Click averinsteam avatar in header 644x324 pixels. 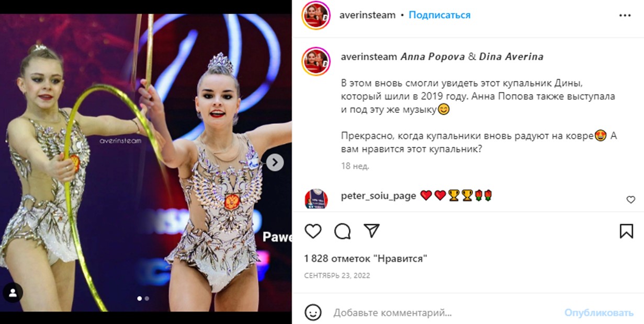point(315,15)
